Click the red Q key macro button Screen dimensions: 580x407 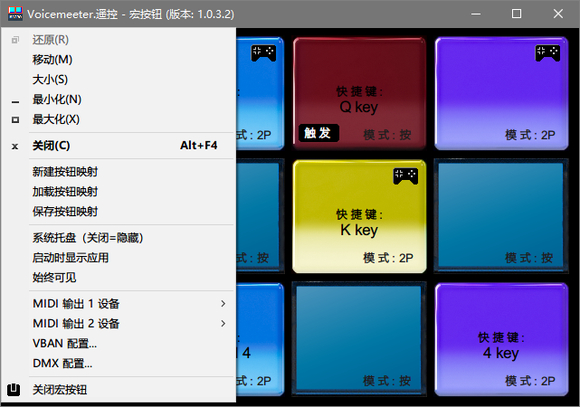pyautogui.click(x=359, y=93)
